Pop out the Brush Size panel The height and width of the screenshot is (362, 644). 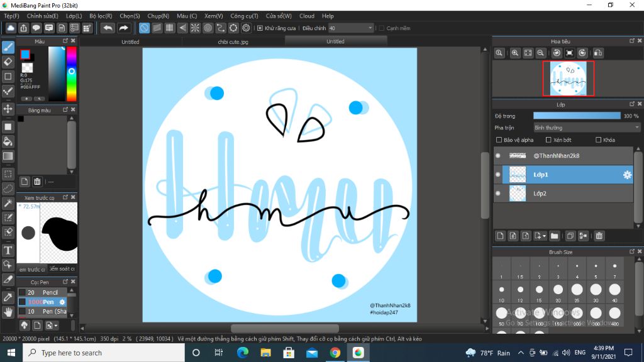[632, 251]
